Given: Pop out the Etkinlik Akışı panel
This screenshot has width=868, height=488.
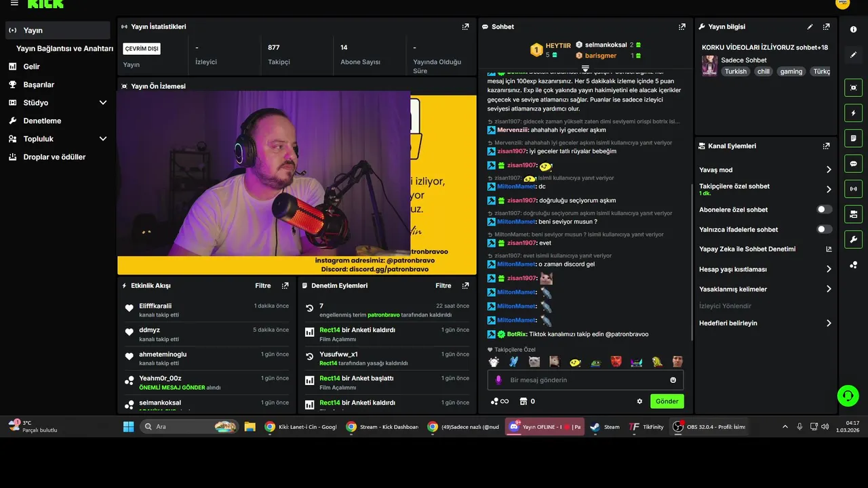Looking at the screenshot, I should [x=285, y=286].
